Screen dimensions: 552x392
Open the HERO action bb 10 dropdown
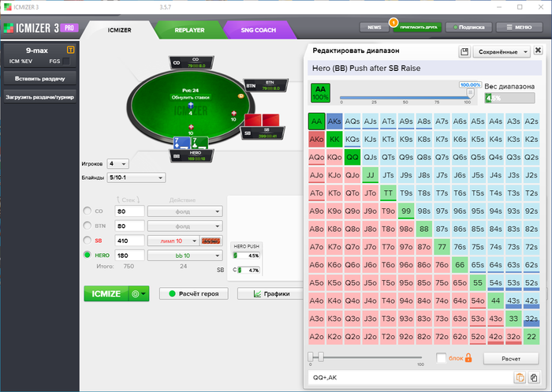pyautogui.click(x=185, y=256)
